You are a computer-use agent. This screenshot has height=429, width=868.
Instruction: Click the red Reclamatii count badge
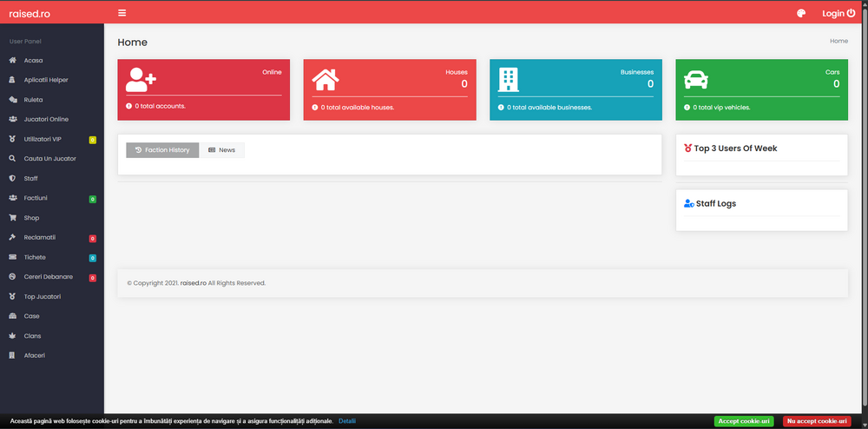(x=93, y=239)
